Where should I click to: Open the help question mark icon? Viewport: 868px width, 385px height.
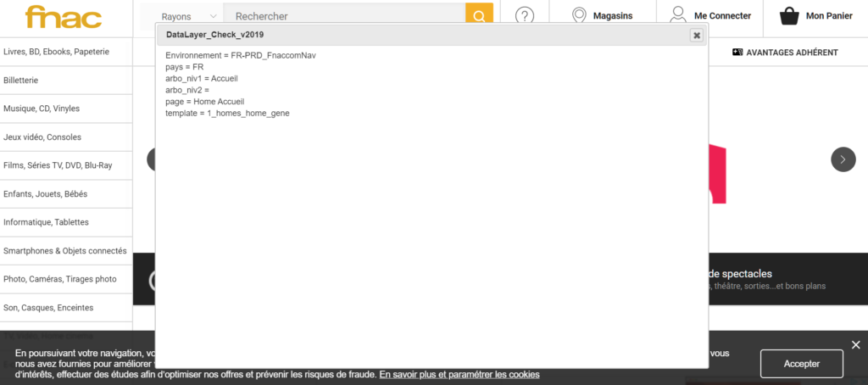click(526, 16)
